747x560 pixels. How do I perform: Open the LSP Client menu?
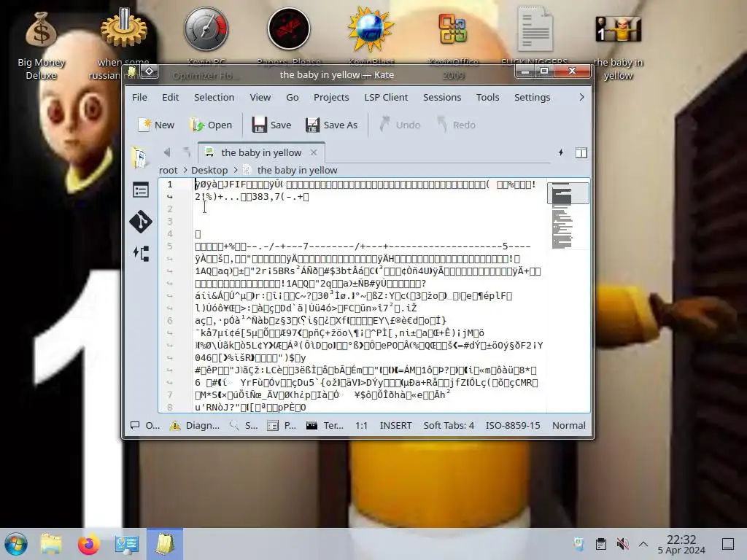point(386,97)
